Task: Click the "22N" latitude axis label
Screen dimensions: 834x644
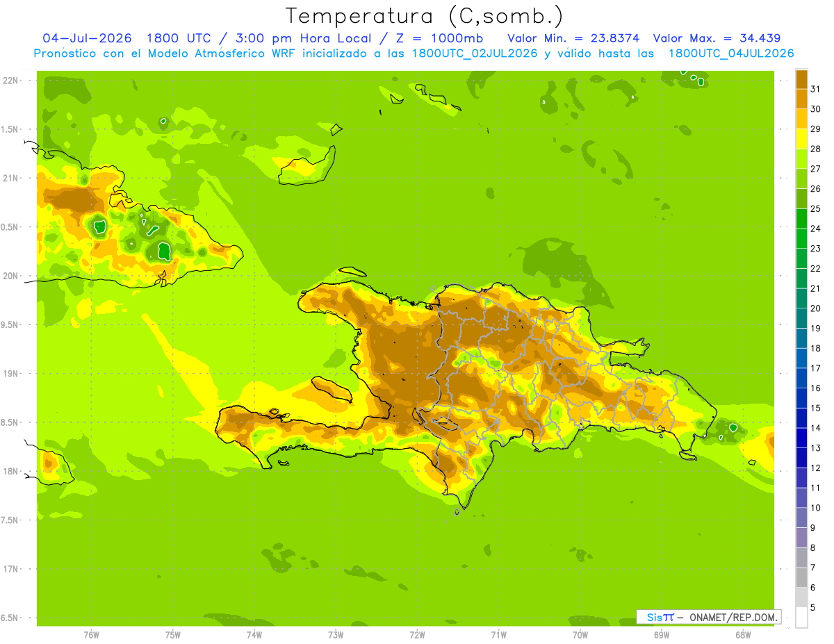Action: click(x=10, y=81)
